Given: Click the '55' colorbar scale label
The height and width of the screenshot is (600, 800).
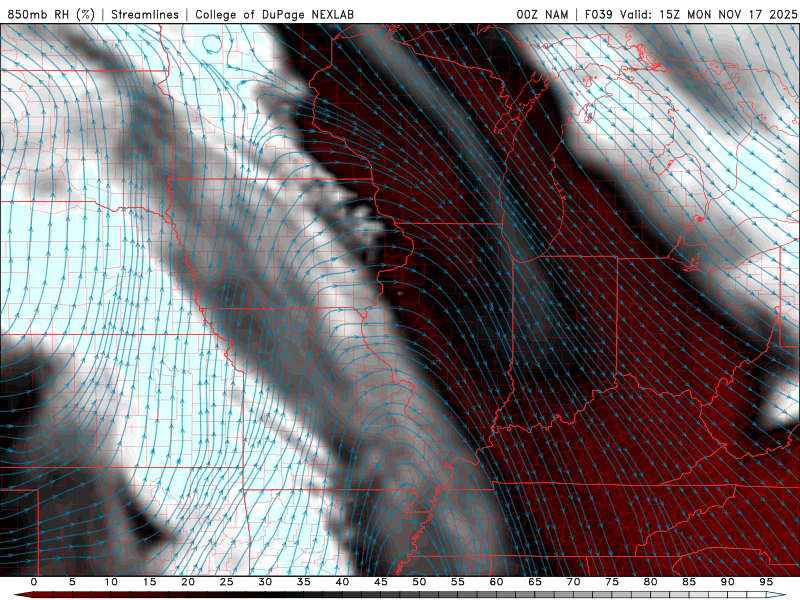Looking at the screenshot, I should click(457, 582).
